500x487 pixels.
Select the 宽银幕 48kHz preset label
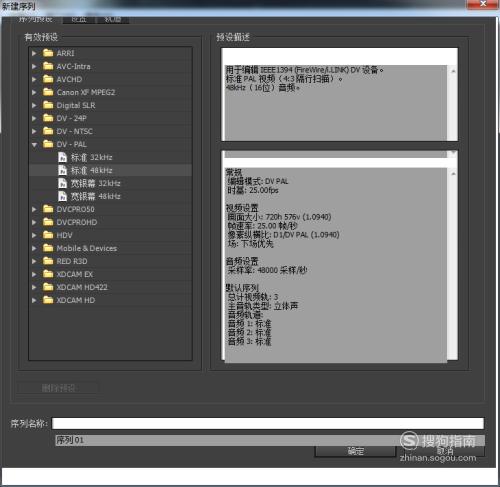(x=95, y=196)
